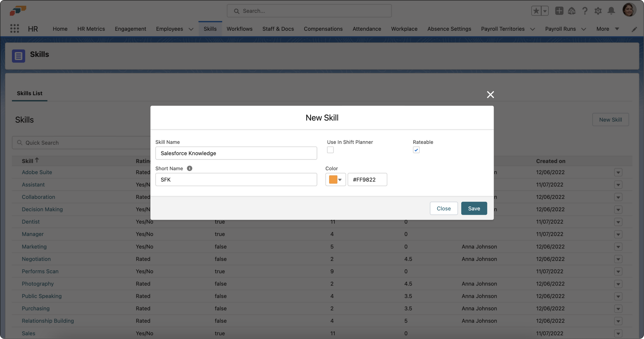Save the new Salesforce Knowledge skill
The image size is (644, 339).
[x=474, y=208]
